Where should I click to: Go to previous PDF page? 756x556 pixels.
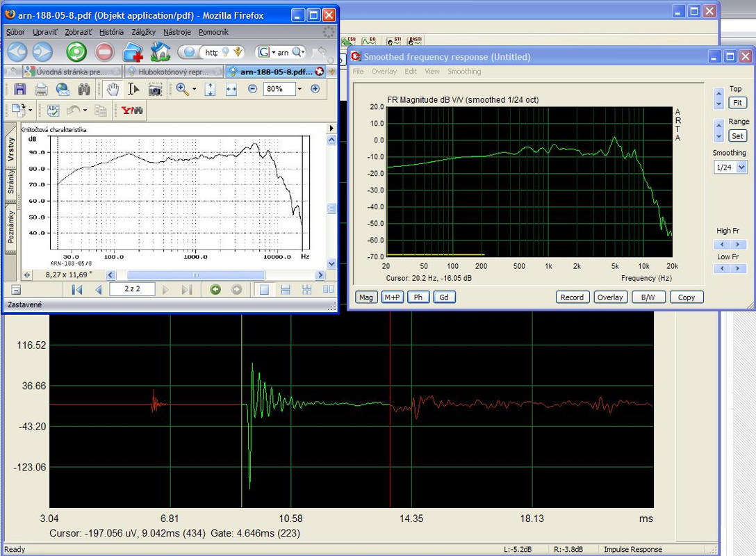point(99,289)
